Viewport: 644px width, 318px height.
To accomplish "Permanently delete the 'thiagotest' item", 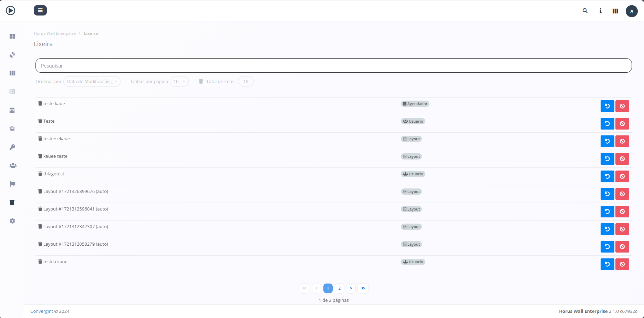I will (x=622, y=176).
